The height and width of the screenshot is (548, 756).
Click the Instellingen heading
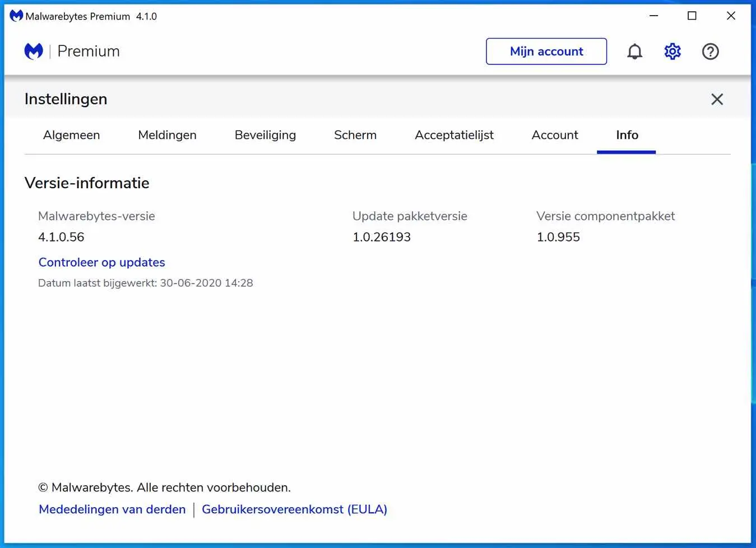tap(66, 99)
